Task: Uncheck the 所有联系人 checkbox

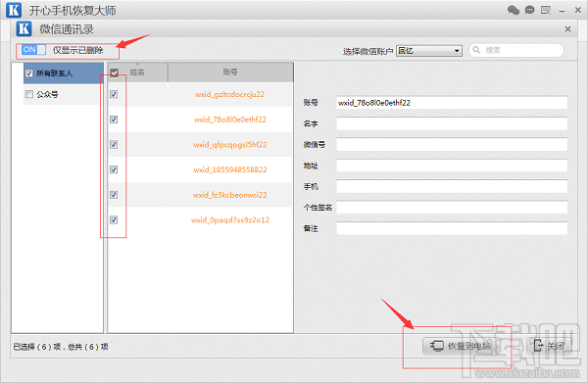Action: [28, 73]
